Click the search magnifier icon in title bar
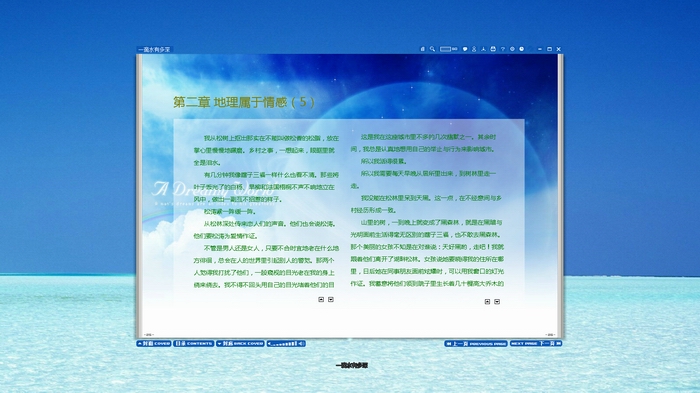 432,49
